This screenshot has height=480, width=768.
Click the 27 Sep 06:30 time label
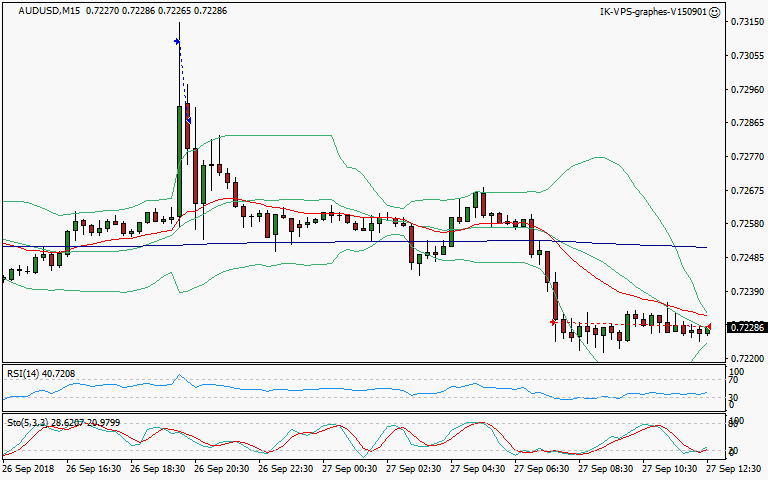tap(543, 467)
